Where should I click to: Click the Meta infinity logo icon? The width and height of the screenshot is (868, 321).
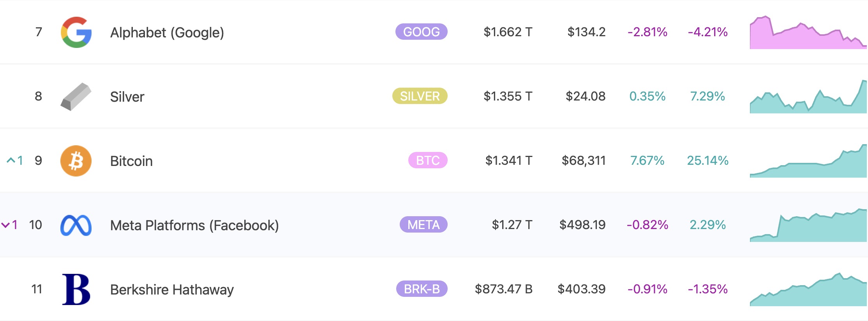tap(76, 225)
